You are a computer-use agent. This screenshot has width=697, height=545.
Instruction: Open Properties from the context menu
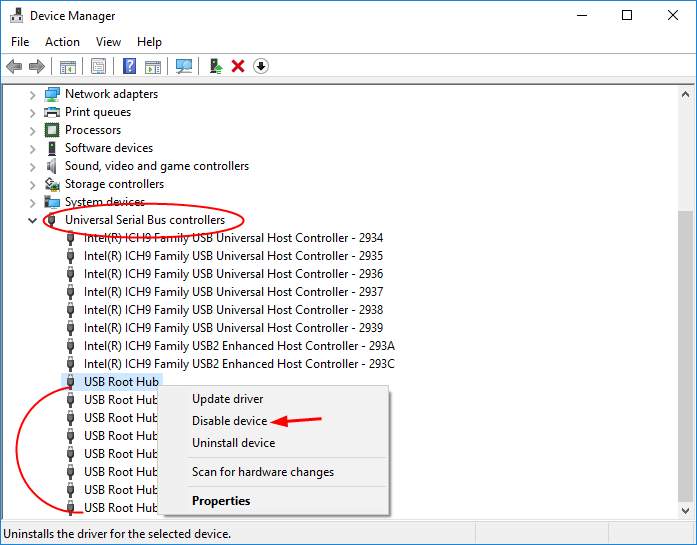pyautogui.click(x=221, y=501)
